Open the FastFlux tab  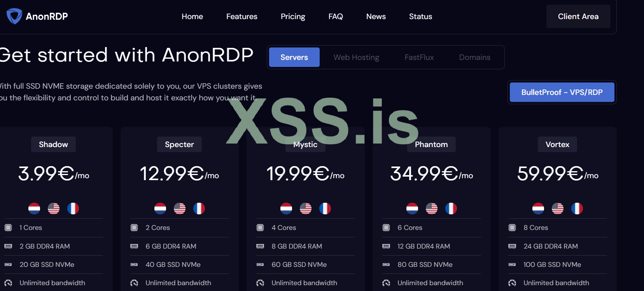[419, 57]
